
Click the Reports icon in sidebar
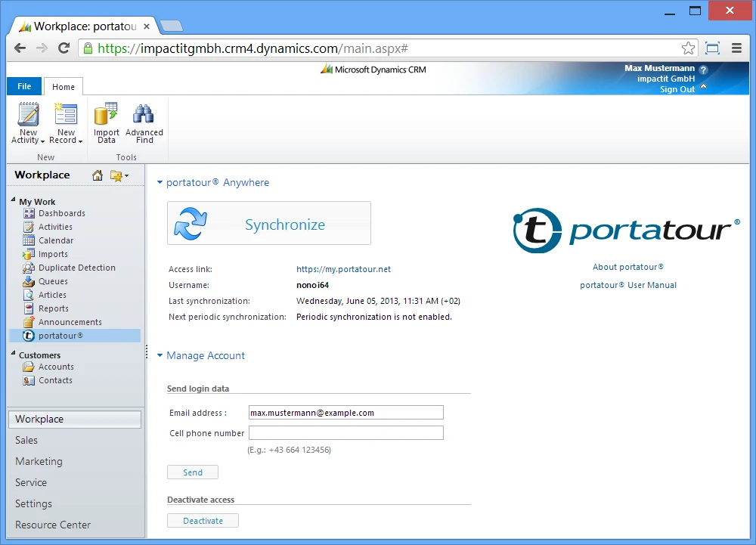point(29,308)
